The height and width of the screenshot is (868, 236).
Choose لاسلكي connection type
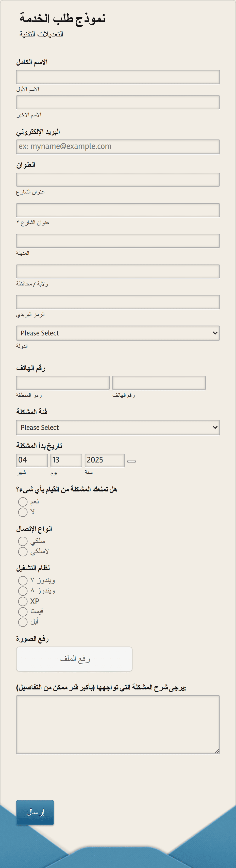tap(23, 552)
